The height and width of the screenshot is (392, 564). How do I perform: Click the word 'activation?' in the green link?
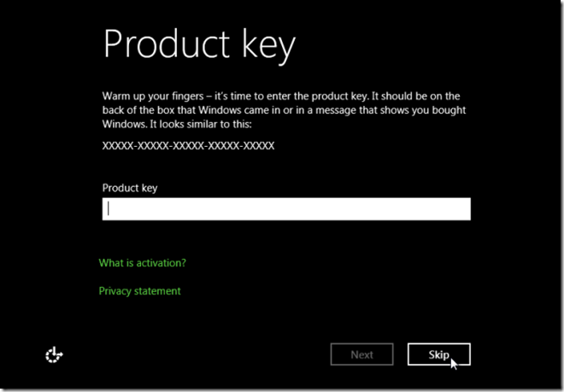pos(162,263)
